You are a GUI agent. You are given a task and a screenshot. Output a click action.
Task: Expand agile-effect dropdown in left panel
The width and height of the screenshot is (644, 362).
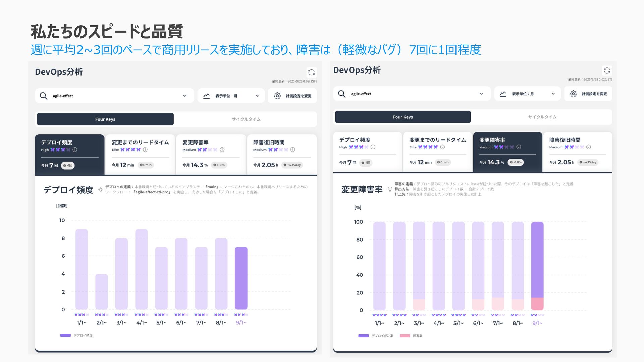click(x=184, y=96)
